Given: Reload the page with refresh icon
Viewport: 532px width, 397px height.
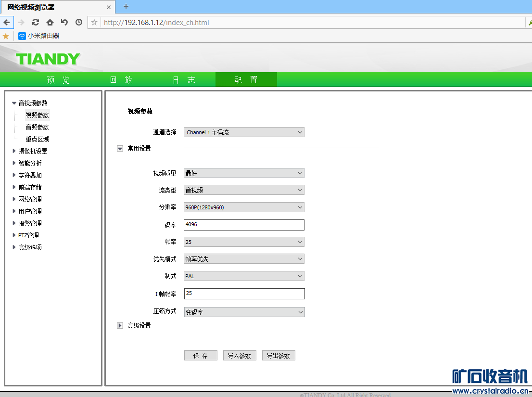Looking at the screenshot, I should [x=35, y=23].
